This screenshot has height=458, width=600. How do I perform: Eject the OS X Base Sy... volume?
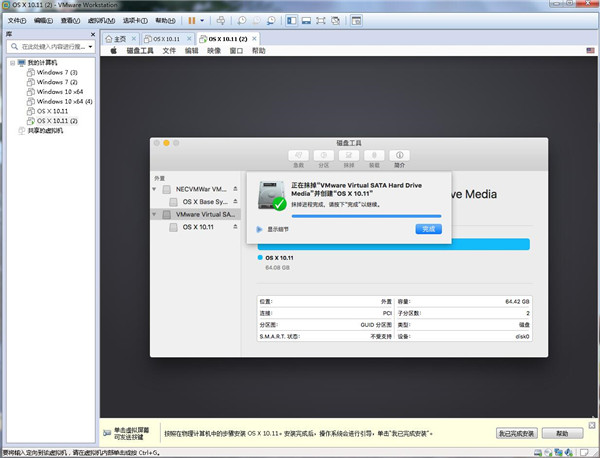point(235,201)
